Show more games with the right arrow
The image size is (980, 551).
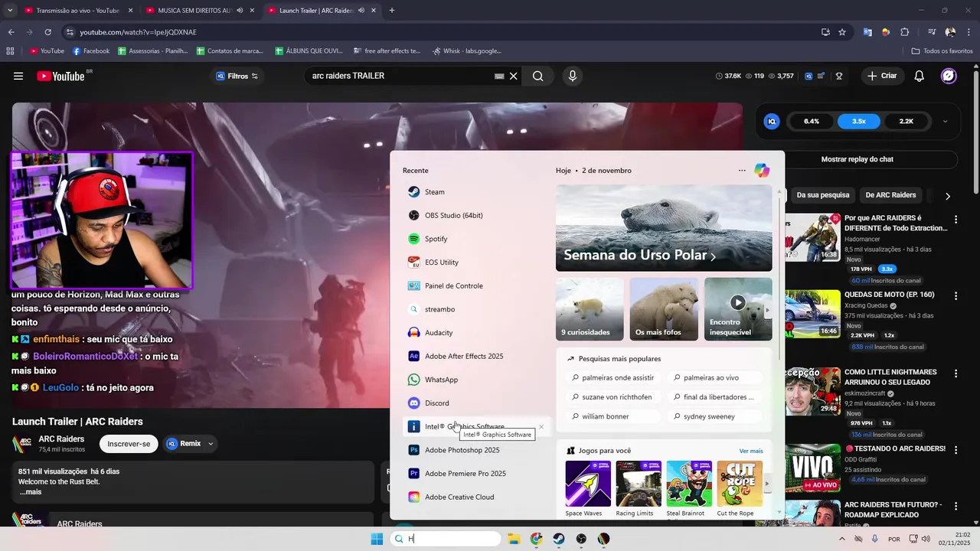coord(767,484)
